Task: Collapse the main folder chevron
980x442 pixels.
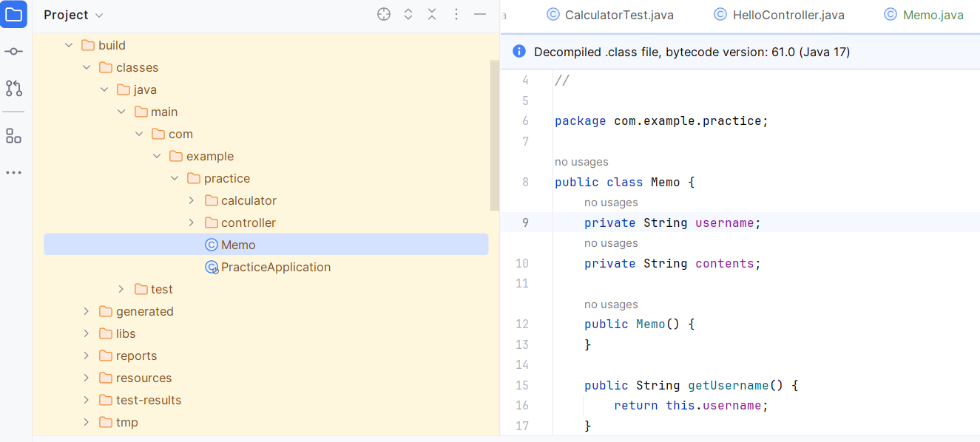Action: (x=122, y=112)
